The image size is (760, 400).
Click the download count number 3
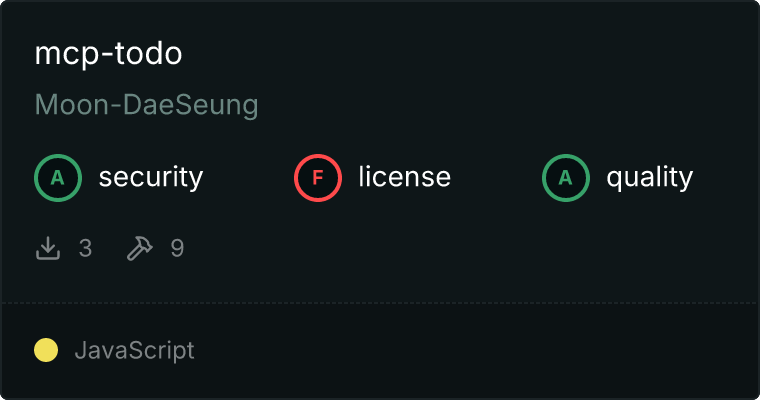point(85,248)
